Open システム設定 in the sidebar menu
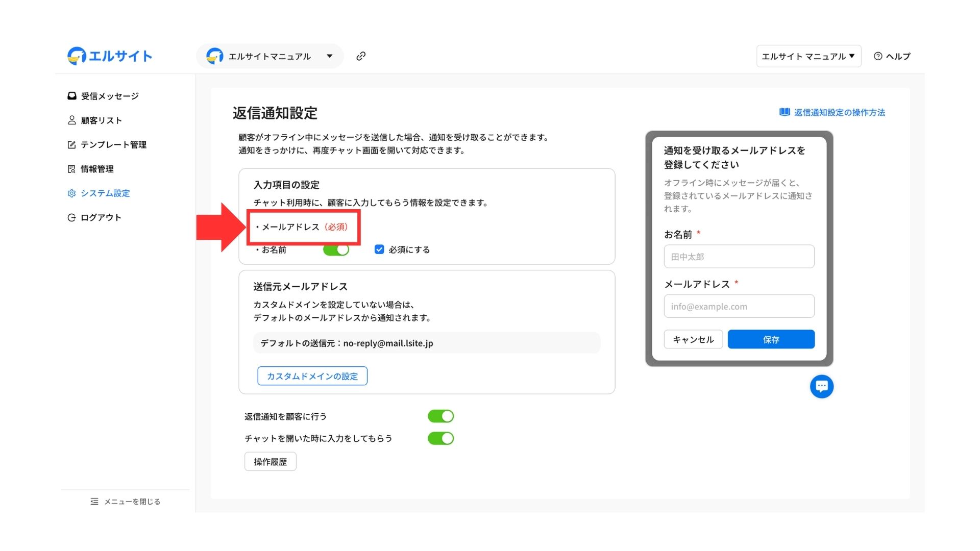The image size is (980, 551). pos(105,193)
